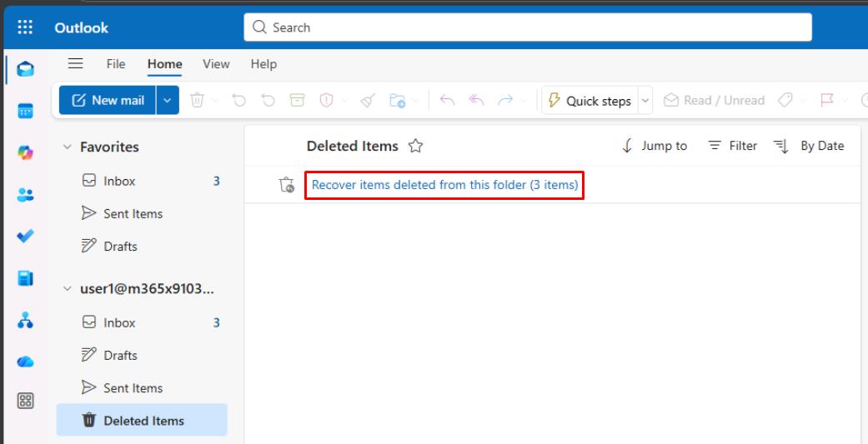Open the Filter options

732,146
